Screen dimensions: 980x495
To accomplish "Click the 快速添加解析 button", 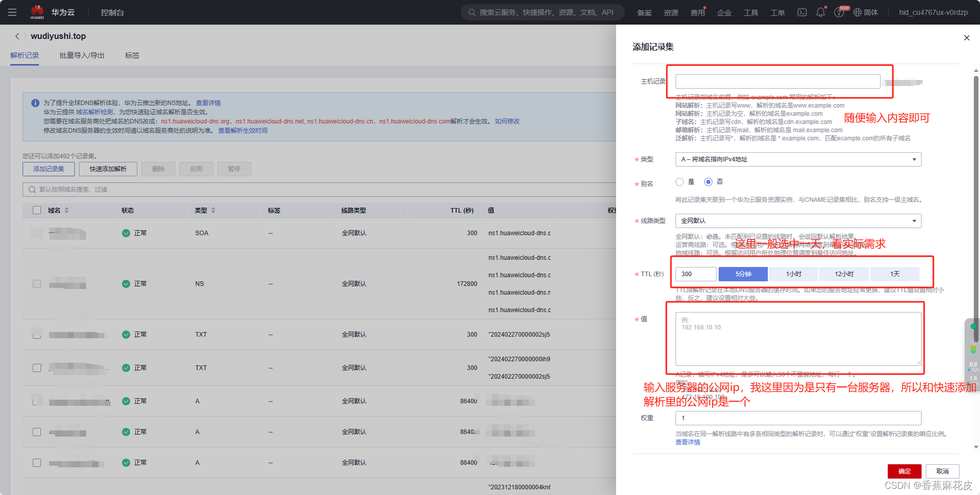I will pos(108,169).
